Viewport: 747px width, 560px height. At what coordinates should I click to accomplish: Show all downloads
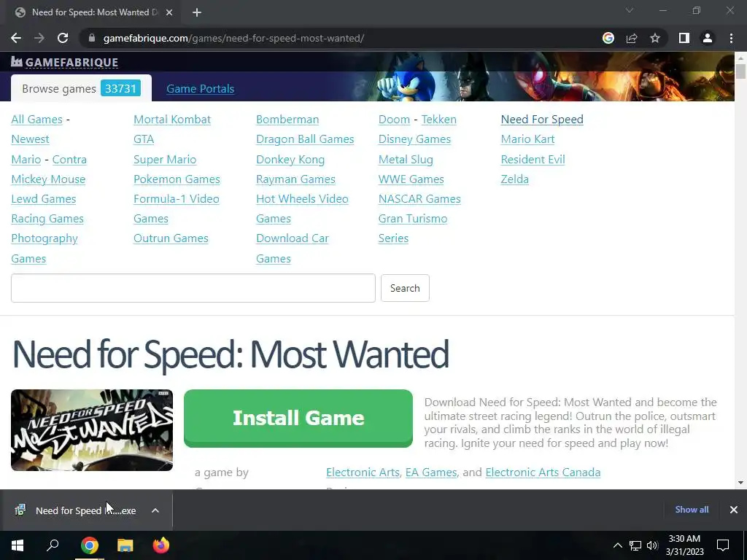tap(692, 510)
